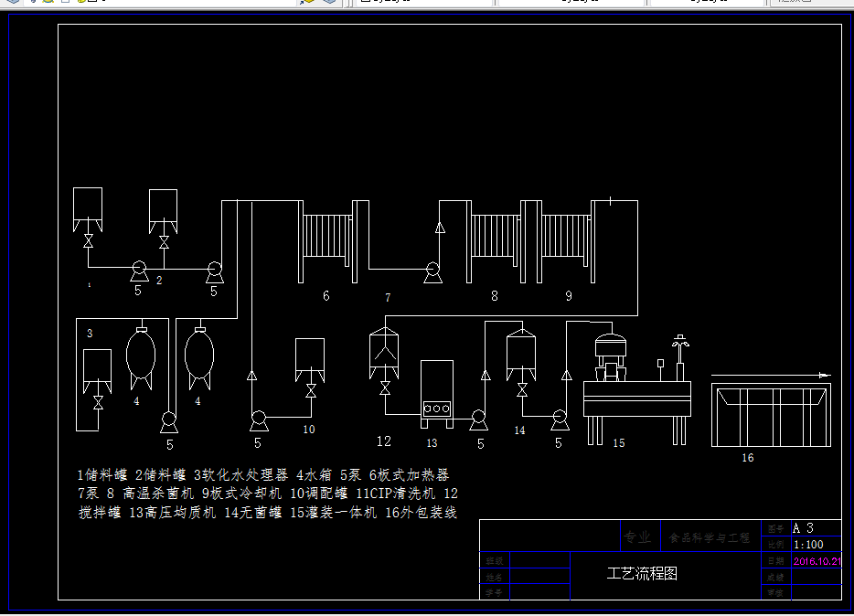Pick the plate heater symbol above label 6
Screen dimensions: 854x616
(328, 241)
